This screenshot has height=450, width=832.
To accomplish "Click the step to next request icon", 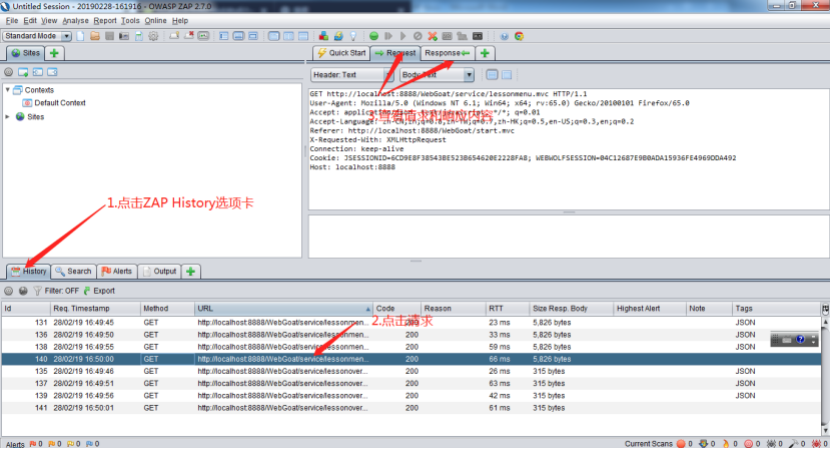I will coord(388,36).
